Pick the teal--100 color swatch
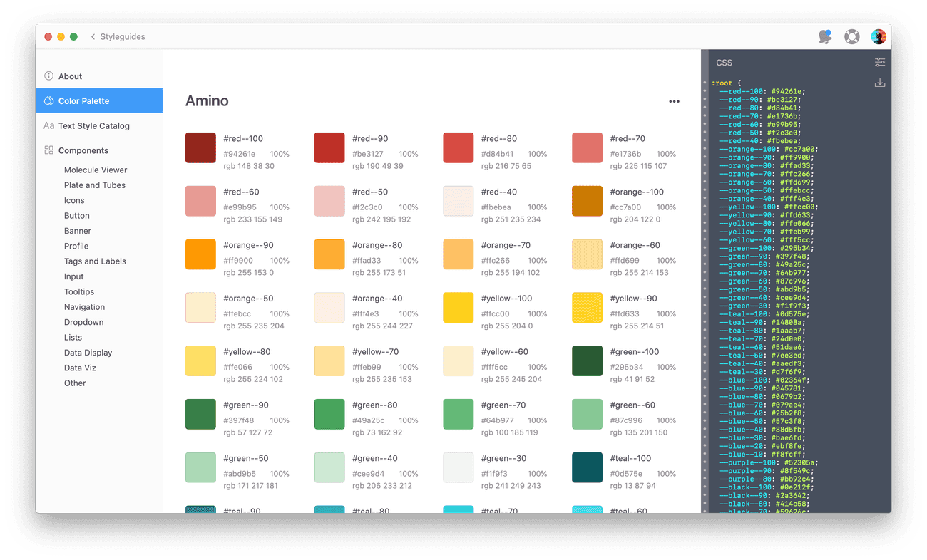 tap(587, 467)
